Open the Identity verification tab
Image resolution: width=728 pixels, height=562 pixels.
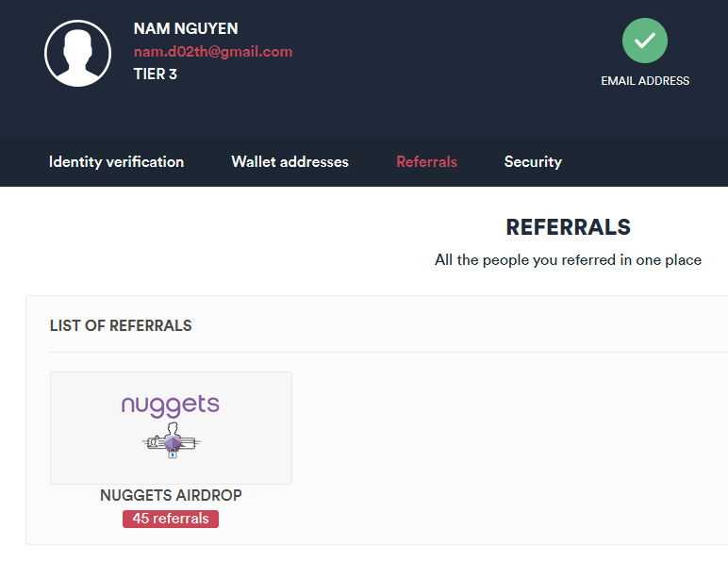[x=116, y=162]
